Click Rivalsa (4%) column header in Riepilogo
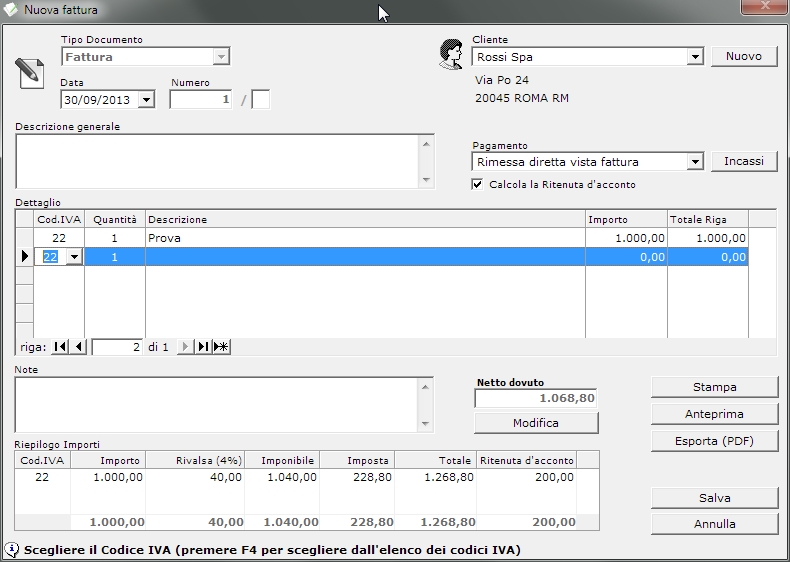The image size is (790, 562). [x=195, y=460]
